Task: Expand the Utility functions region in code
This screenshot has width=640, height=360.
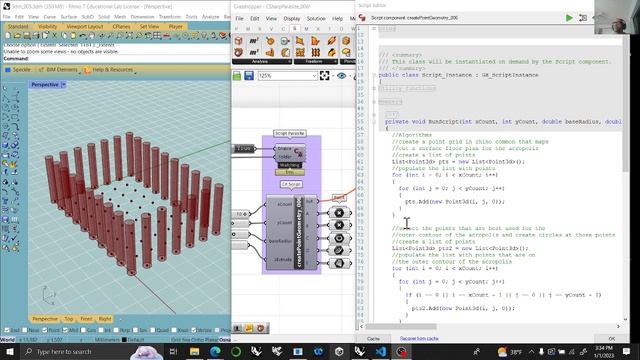Action: click(x=374, y=88)
